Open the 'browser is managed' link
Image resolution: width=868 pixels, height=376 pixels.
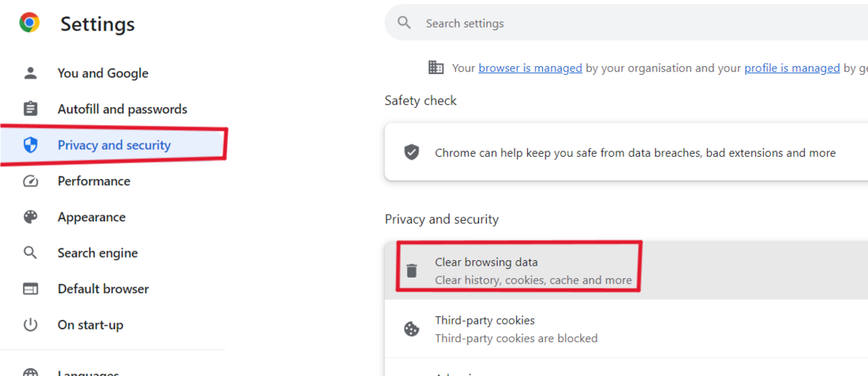click(x=530, y=68)
